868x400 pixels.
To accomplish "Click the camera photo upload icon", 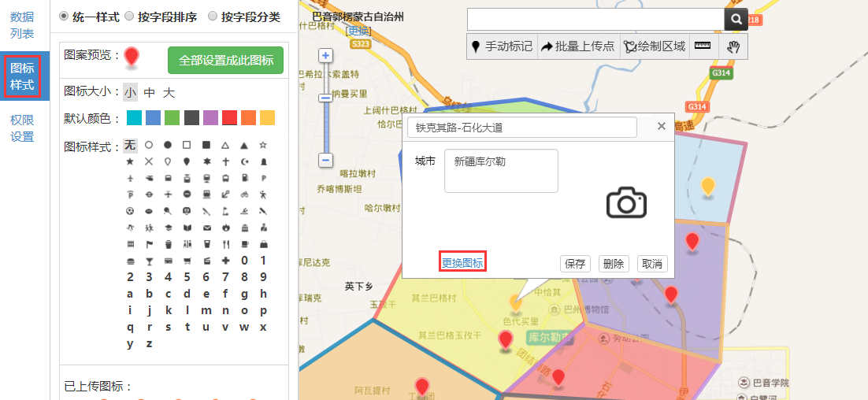I will coord(626,203).
